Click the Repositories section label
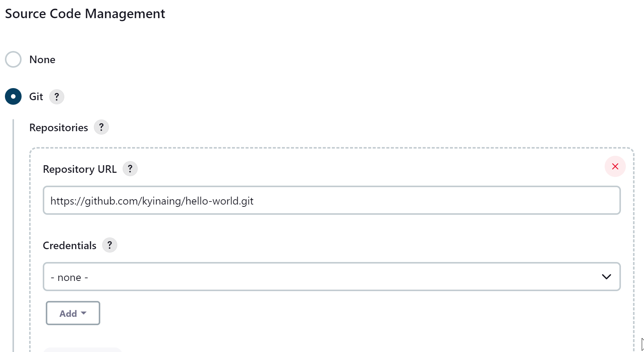644x352 pixels. (x=59, y=127)
